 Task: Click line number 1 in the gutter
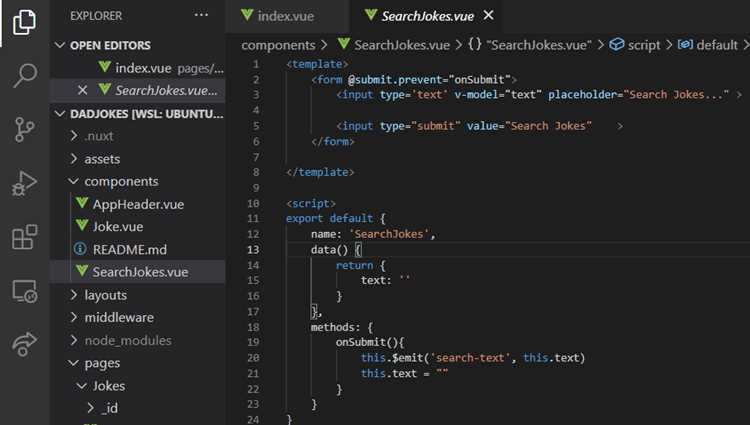[x=256, y=64]
